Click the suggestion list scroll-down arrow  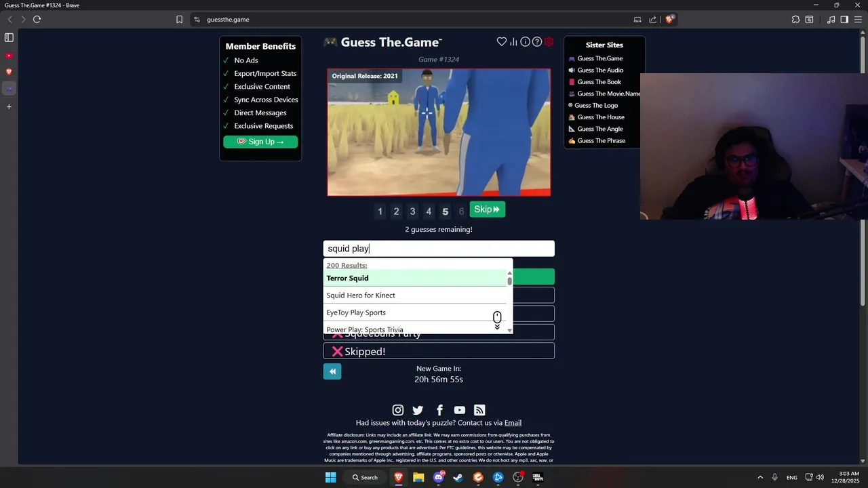point(509,330)
